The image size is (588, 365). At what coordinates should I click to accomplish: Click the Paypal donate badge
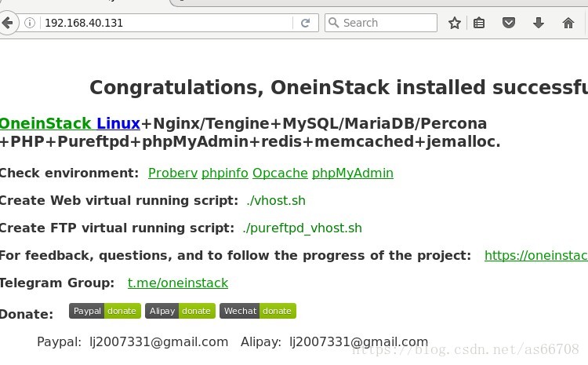coord(105,311)
